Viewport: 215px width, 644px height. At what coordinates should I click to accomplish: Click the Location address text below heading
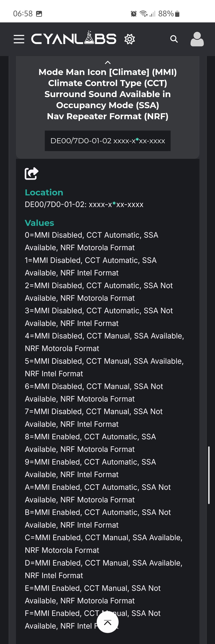tap(84, 205)
